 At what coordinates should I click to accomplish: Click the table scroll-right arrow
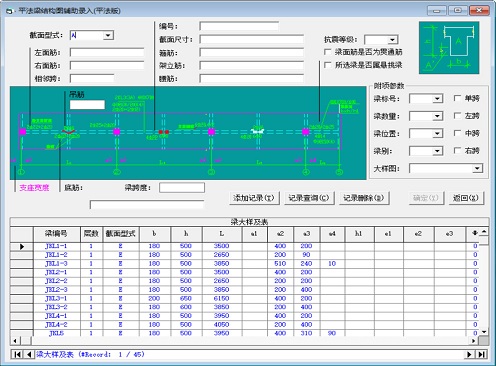pos(473,341)
